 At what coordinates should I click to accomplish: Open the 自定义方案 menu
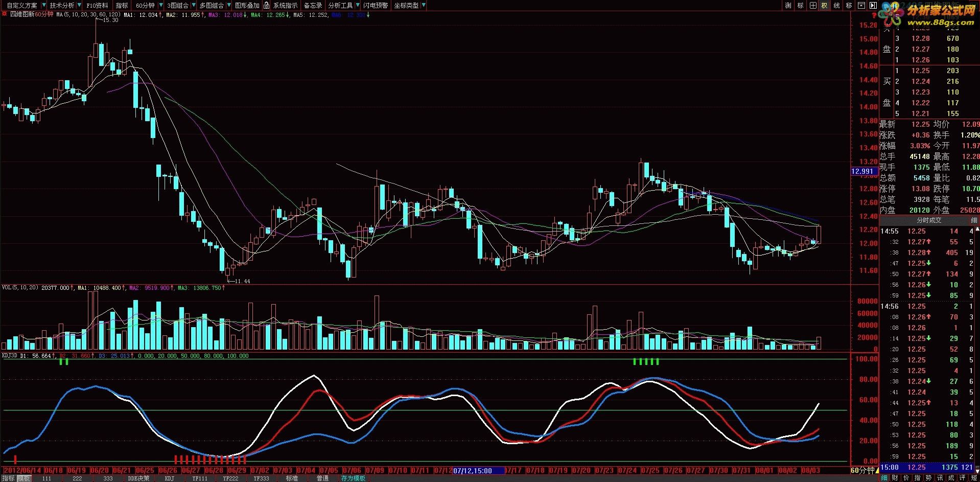pyautogui.click(x=21, y=5)
